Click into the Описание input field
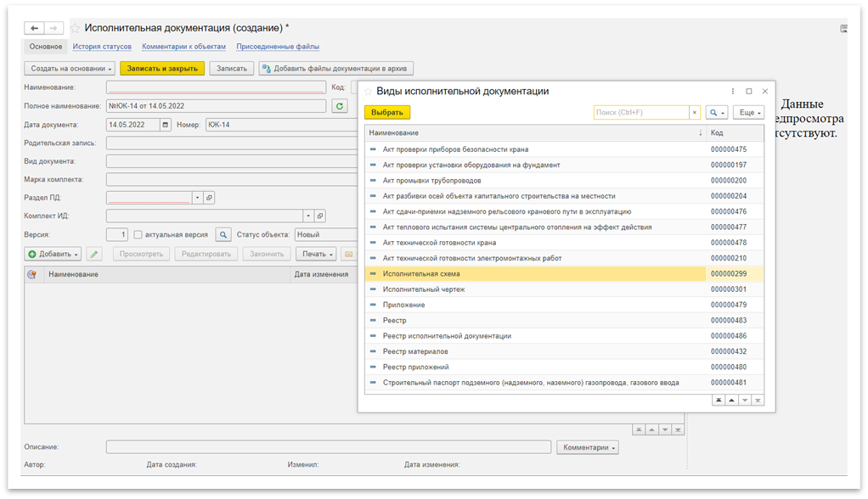The image size is (868, 499). (x=328, y=447)
